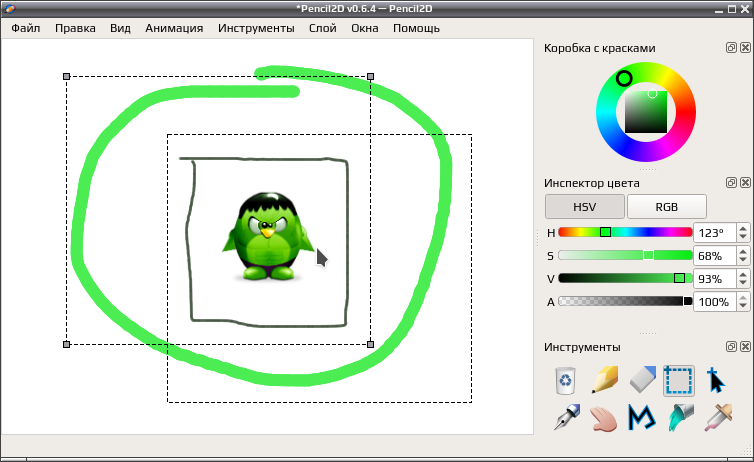The image size is (754, 462).
Task: Close the Коробка с красками panel
Action: coord(745,48)
